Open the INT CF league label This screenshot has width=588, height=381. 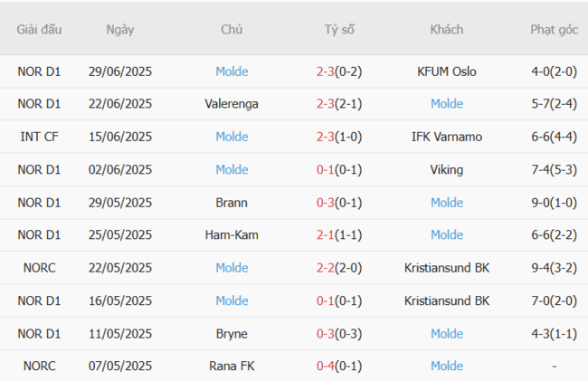coord(39,137)
